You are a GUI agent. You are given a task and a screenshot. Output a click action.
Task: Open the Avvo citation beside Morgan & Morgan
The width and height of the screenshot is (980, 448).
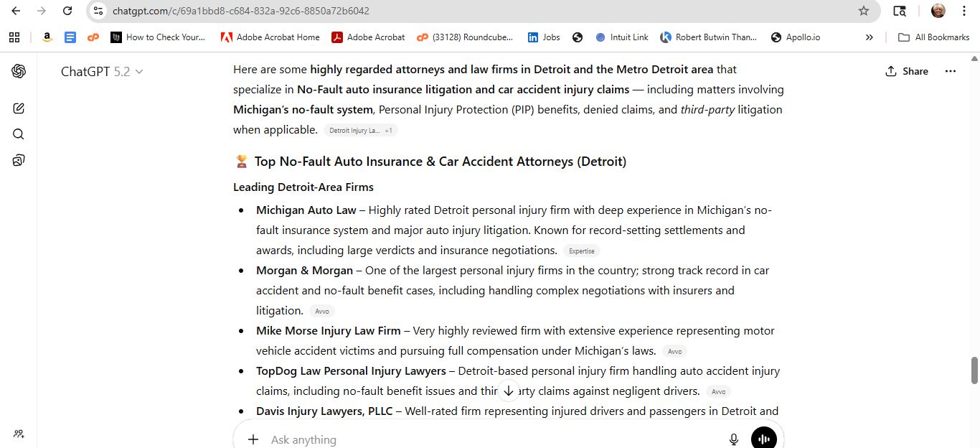pos(322,312)
